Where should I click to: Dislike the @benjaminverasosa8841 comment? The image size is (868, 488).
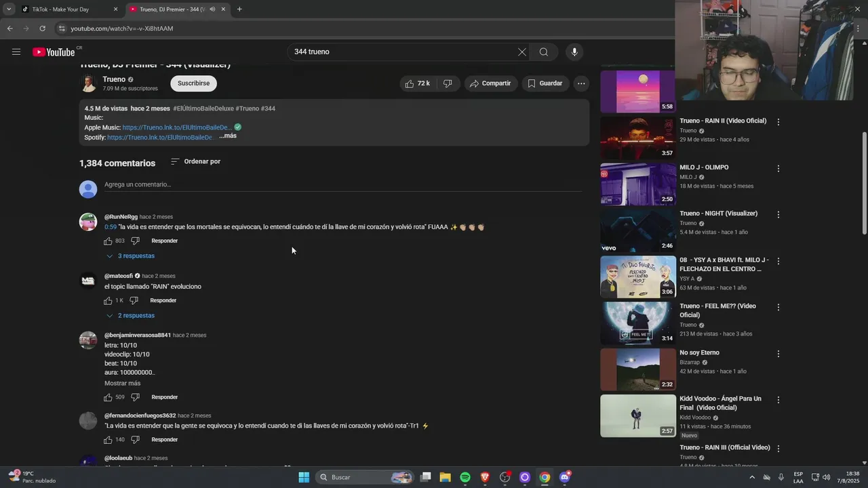coord(135,397)
